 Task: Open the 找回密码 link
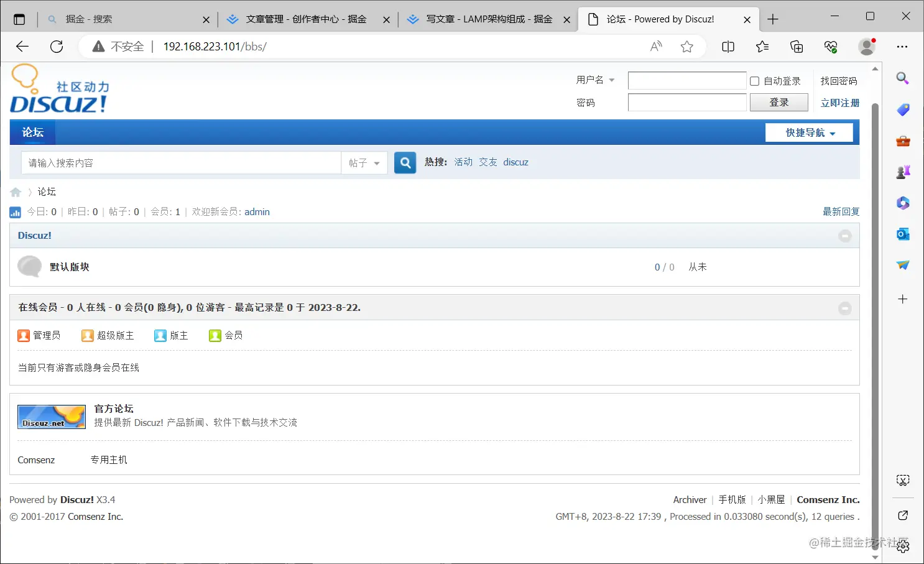[x=839, y=81]
